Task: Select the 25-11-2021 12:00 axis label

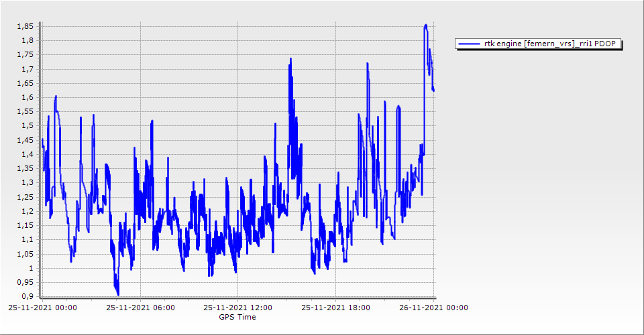Action: coord(238,308)
